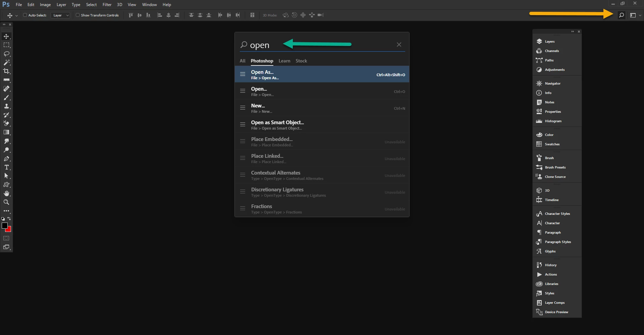Viewport: 644px width, 335px height.
Task: Enable Show Transform Controls checkbox
Action: click(77, 15)
